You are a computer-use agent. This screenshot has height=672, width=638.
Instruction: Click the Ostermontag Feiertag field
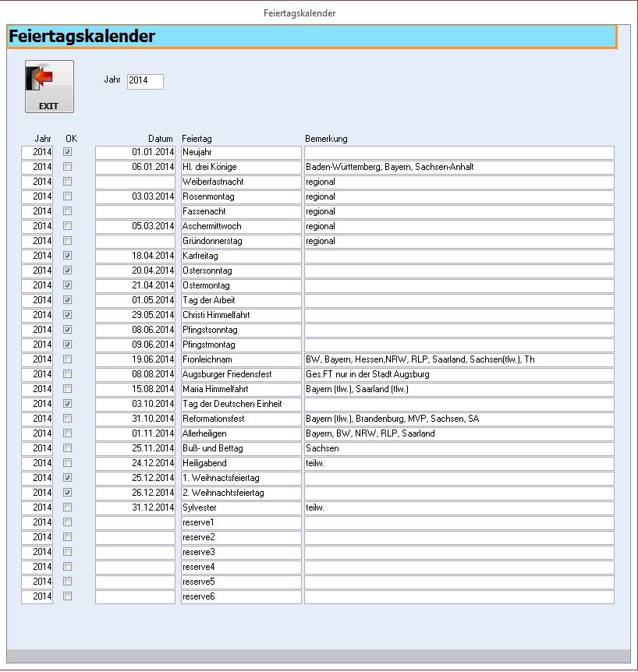(241, 286)
